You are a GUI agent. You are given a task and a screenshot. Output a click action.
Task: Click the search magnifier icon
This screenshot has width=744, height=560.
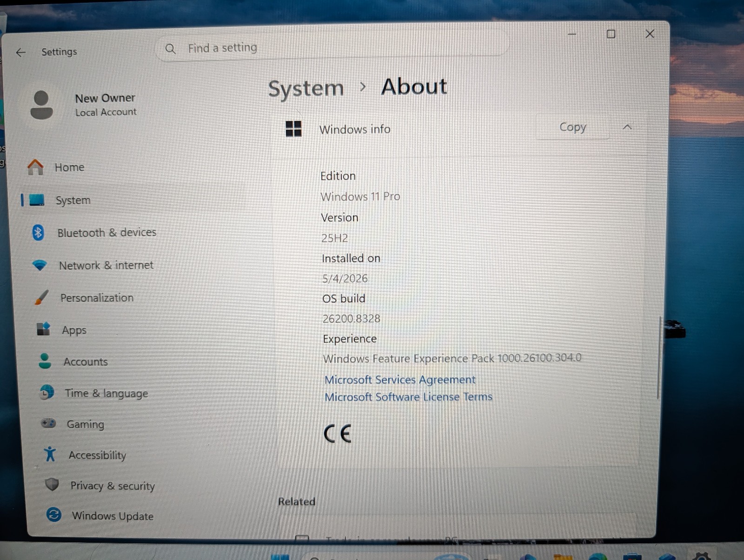[171, 48]
